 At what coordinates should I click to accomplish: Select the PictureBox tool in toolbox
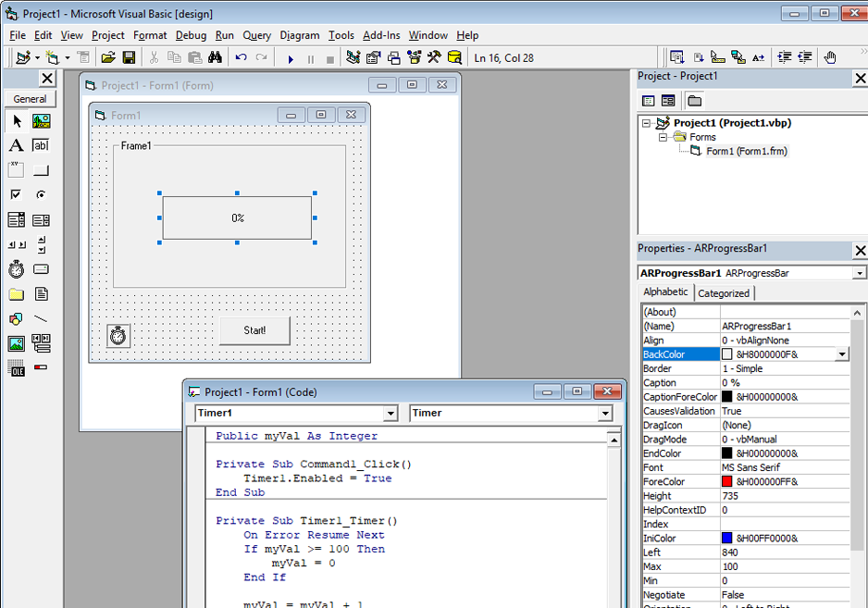(41, 120)
